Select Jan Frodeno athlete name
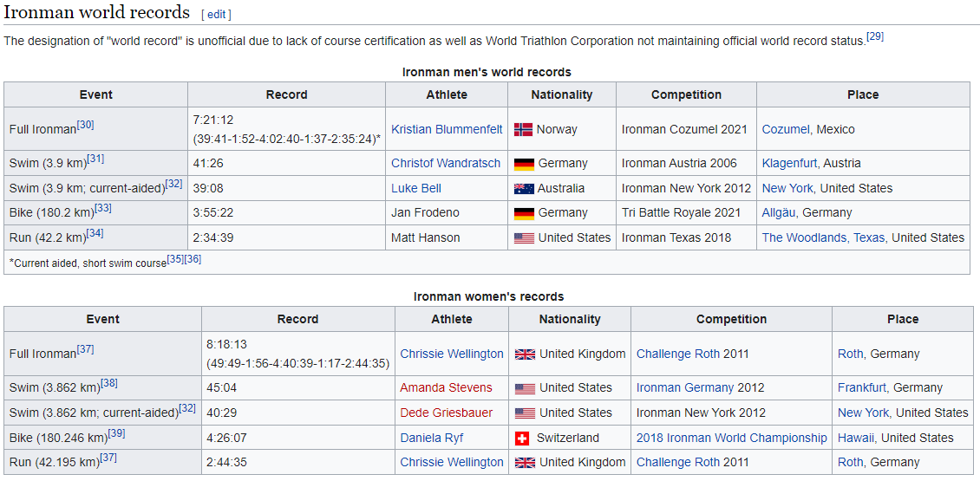The width and height of the screenshot is (980, 481). [x=425, y=212]
